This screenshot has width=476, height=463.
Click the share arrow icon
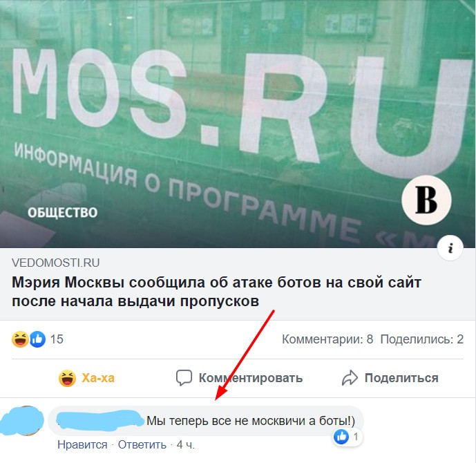[350, 378]
